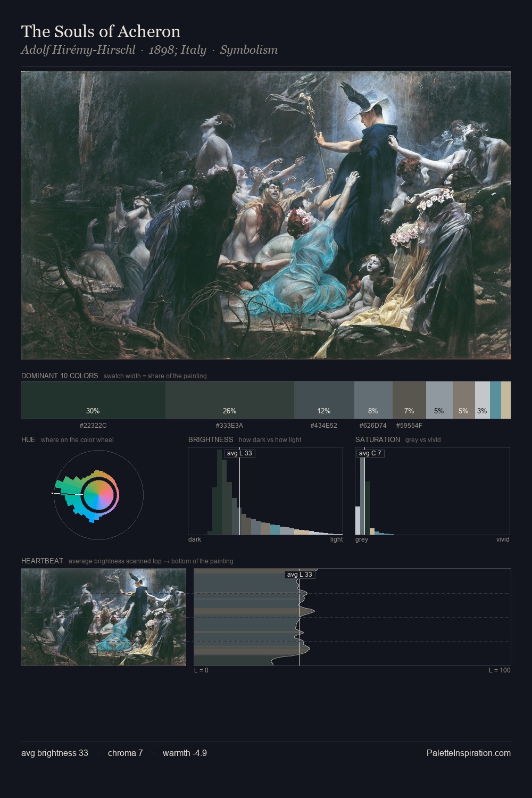Image resolution: width=532 pixels, height=798 pixels.
Task: Open the PaletteInspiration.com link
Action: point(469,753)
